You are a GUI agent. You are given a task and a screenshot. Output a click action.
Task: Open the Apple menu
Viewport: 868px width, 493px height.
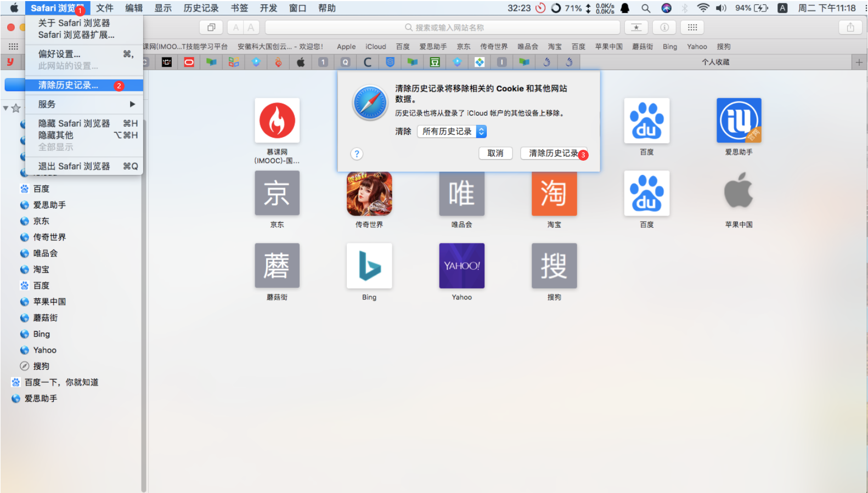click(14, 8)
